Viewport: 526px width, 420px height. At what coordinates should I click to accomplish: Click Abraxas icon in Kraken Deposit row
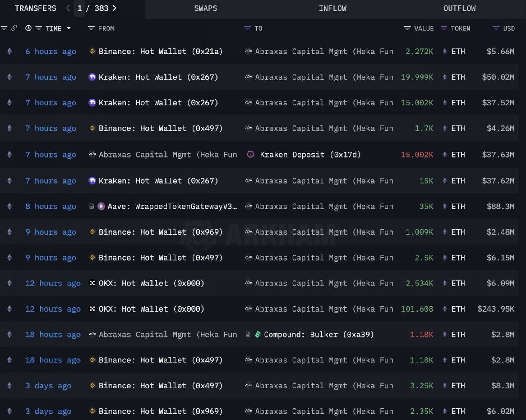coord(92,155)
